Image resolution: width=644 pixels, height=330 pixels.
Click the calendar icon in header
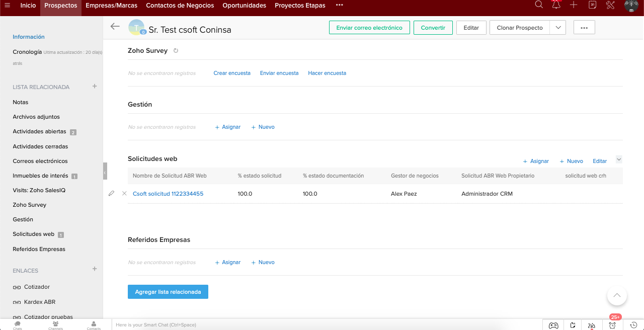tap(592, 5)
